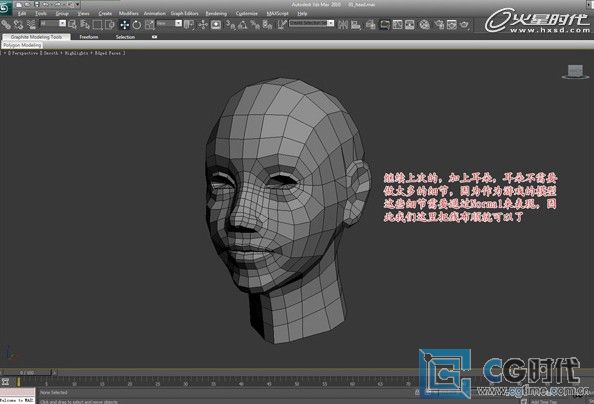Switch to the Selection ribbon tab
This screenshot has height=404, width=594.
point(125,37)
